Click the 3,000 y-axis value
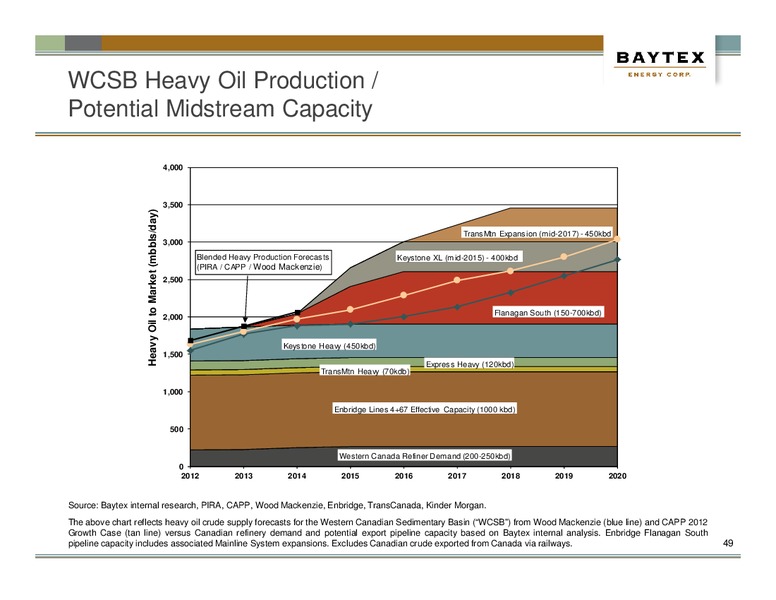 click(x=173, y=242)
